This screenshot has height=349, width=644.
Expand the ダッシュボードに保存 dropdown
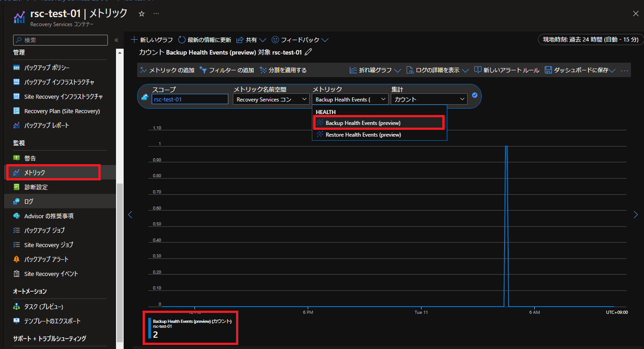point(580,70)
